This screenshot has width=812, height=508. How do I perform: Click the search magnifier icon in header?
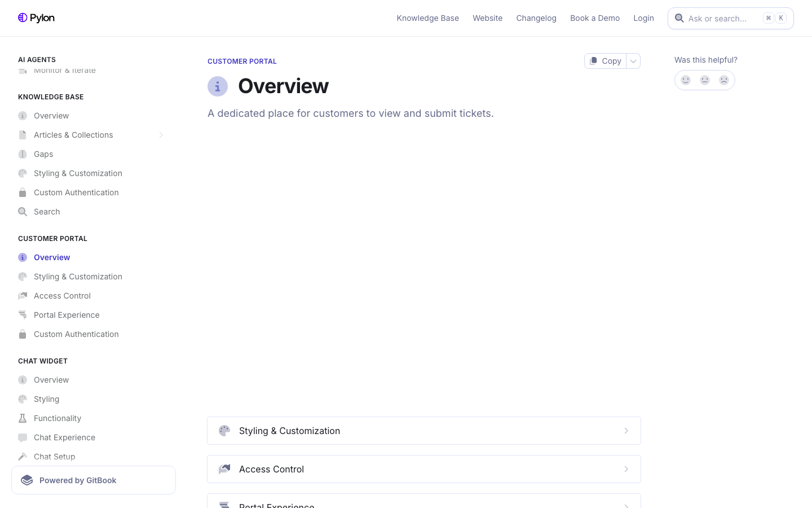[679, 18]
